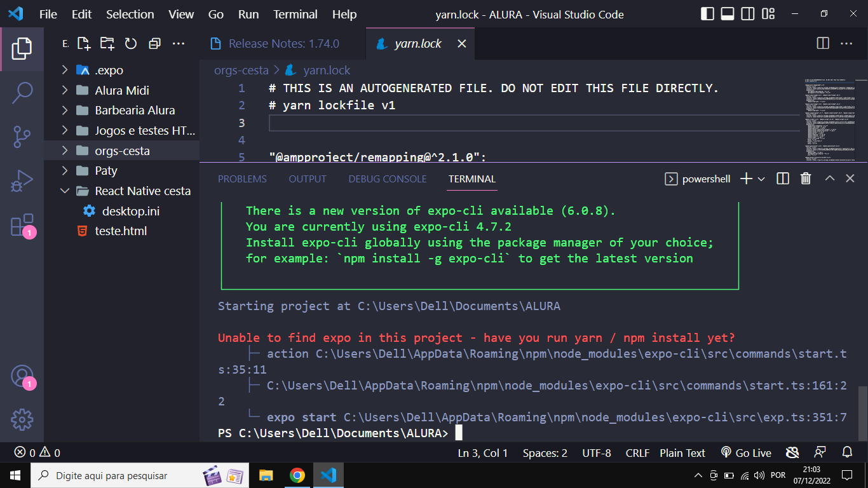
Task: Open editor more actions ellipsis
Action: coord(846,43)
